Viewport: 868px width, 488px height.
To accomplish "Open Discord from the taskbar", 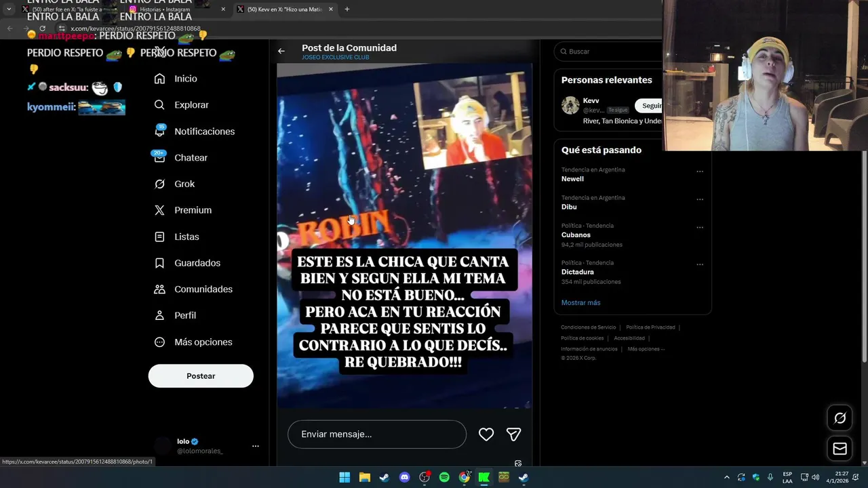I will tap(405, 477).
